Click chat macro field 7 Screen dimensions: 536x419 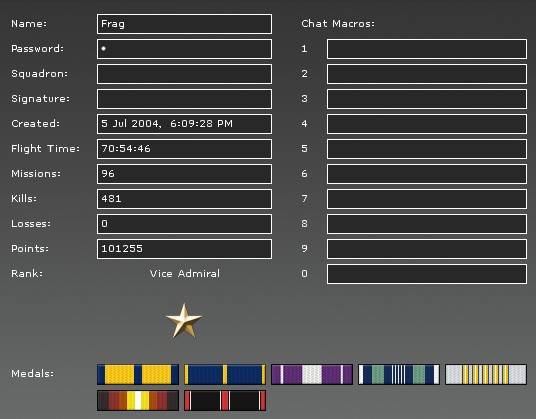[427, 199]
